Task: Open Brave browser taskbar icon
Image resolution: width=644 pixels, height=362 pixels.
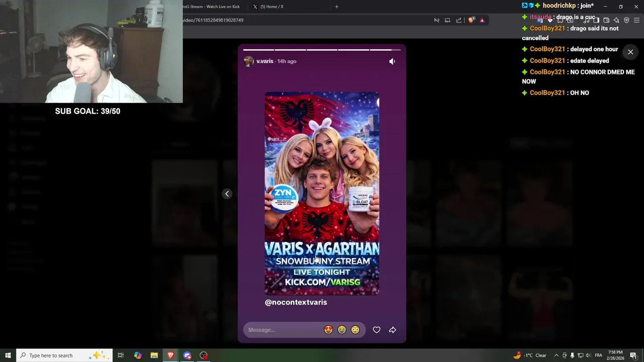Action: (x=171, y=355)
